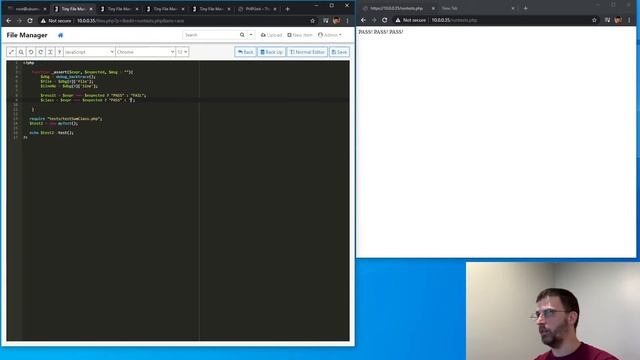Screen dimensions: 640x360
Task: Go back in the runtests.php browser window
Action: 363,20
